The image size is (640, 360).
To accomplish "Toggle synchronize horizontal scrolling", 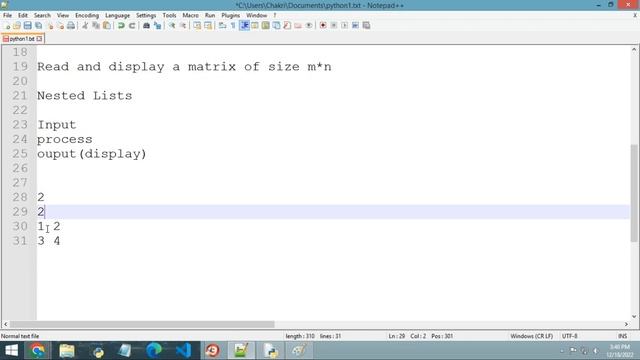I will click(x=208, y=26).
